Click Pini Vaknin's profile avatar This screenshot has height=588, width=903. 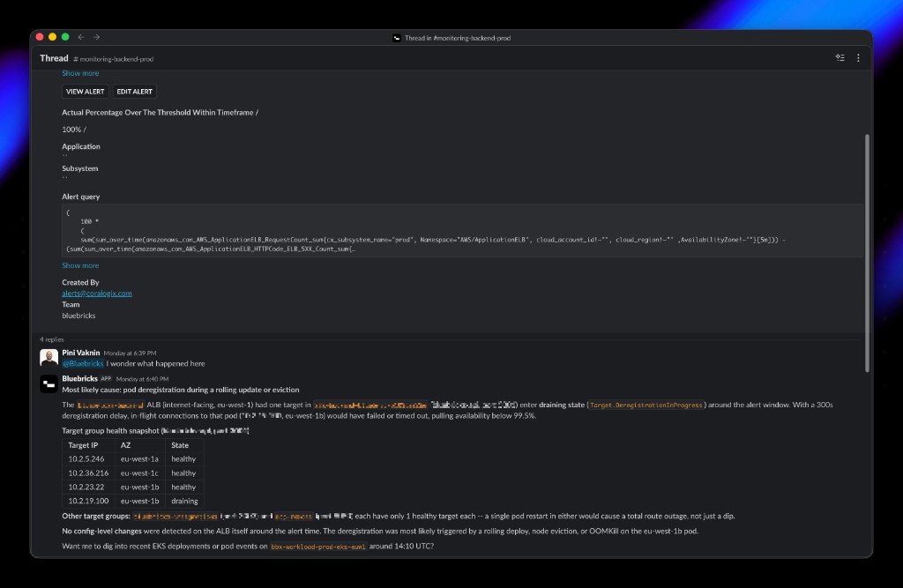click(49, 358)
